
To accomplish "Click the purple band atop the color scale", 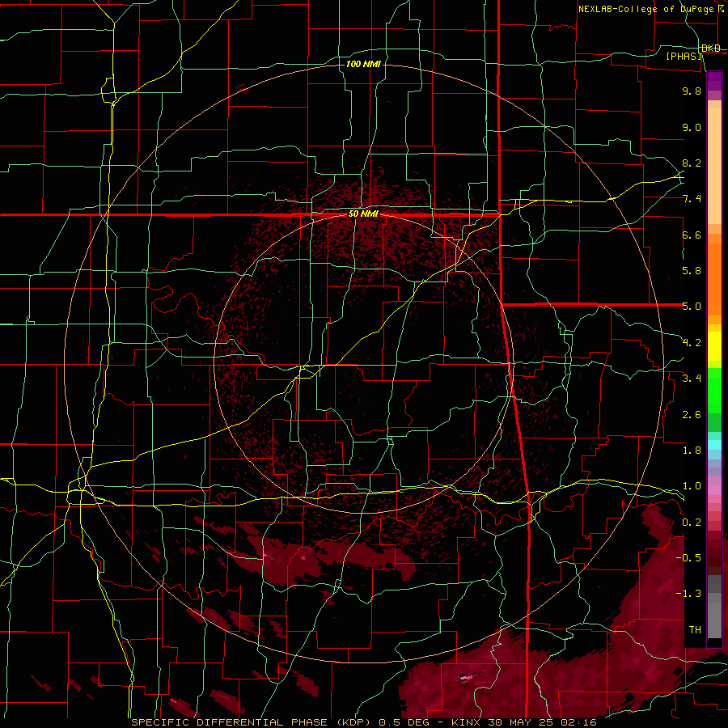I will (x=714, y=81).
